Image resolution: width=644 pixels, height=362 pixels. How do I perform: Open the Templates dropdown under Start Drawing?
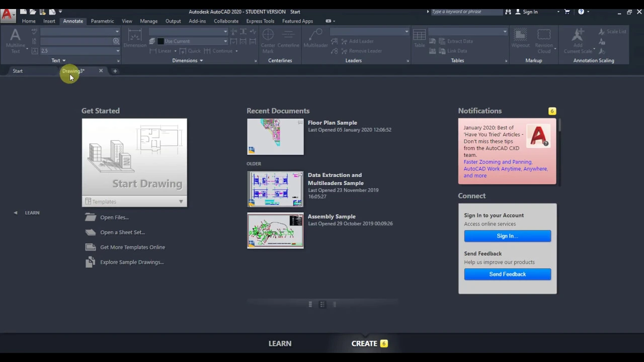[181, 202]
